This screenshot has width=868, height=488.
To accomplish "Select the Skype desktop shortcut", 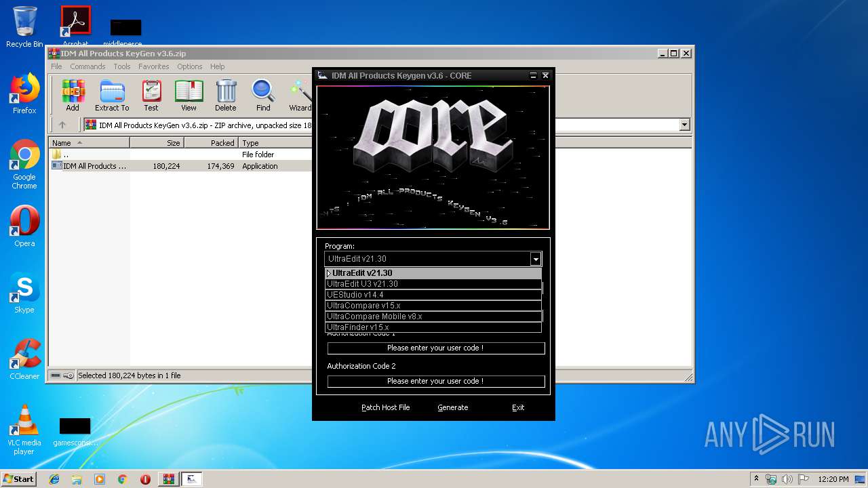I will tap(24, 293).
